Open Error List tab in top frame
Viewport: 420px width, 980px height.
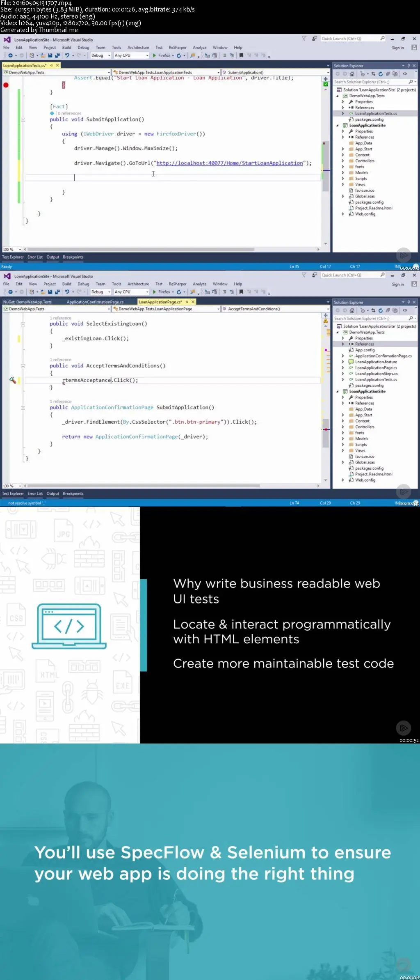point(35,257)
